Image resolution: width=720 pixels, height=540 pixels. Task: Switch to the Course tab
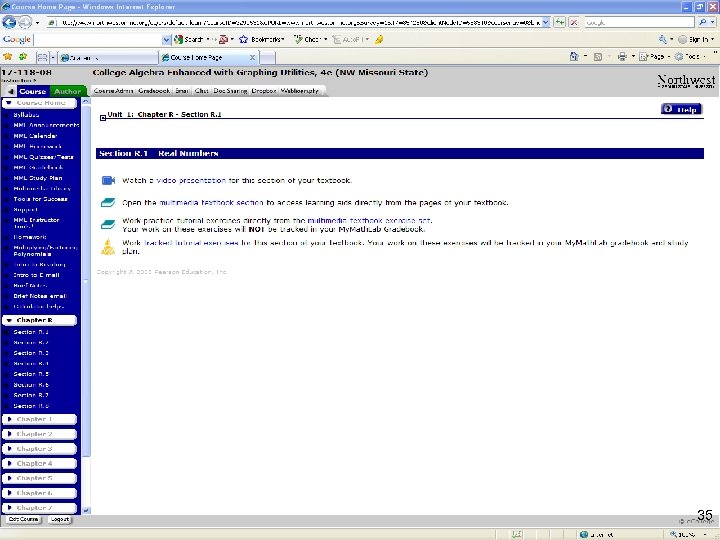[x=33, y=91]
